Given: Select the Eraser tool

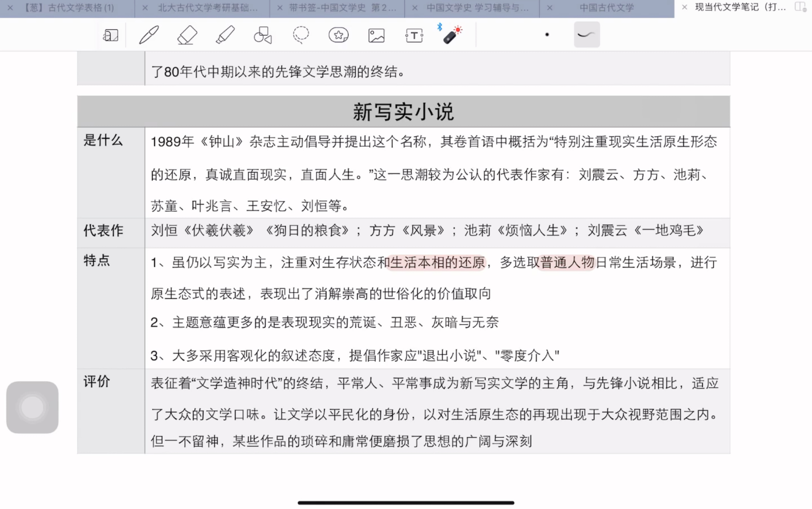Looking at the screenshot, I should (187, 35).
